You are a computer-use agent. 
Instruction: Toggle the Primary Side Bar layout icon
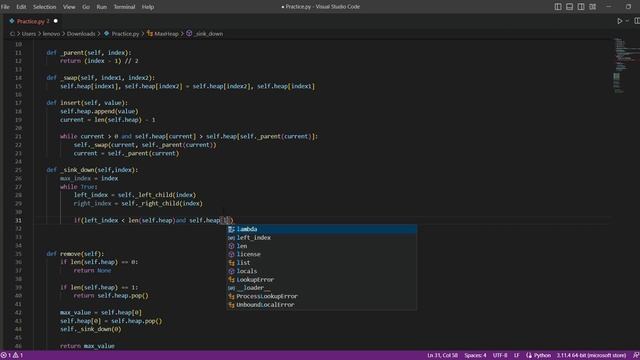click(558, 7)
